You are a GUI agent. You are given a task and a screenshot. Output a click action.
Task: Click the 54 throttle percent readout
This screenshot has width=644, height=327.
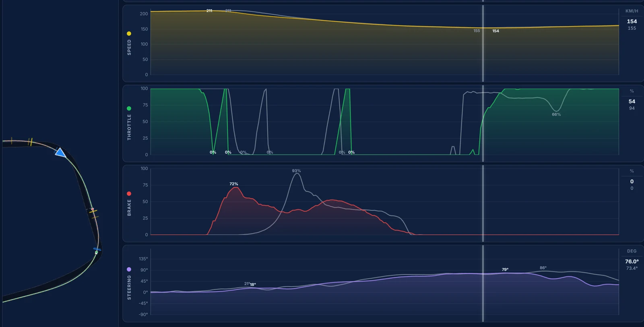click(632, 101)
